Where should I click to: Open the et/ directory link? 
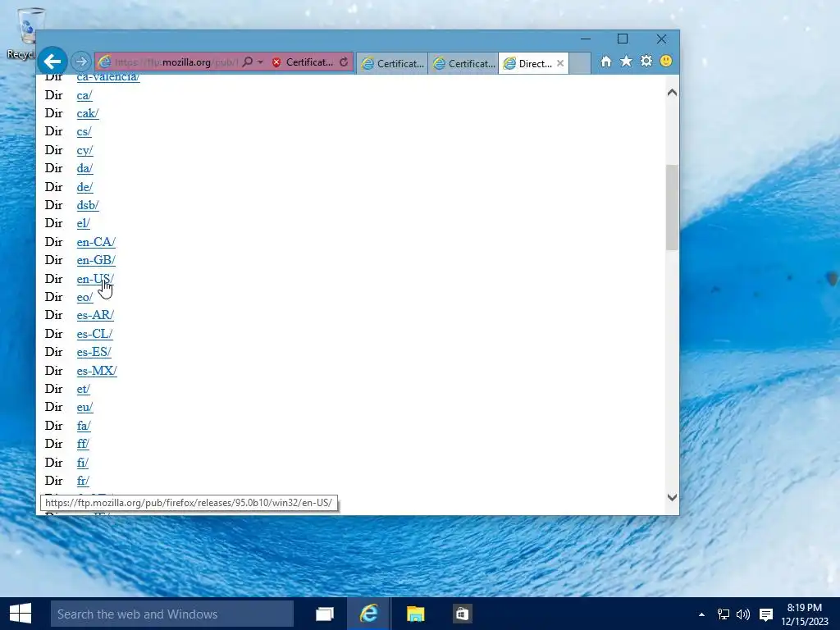click(x=83, y=390)
